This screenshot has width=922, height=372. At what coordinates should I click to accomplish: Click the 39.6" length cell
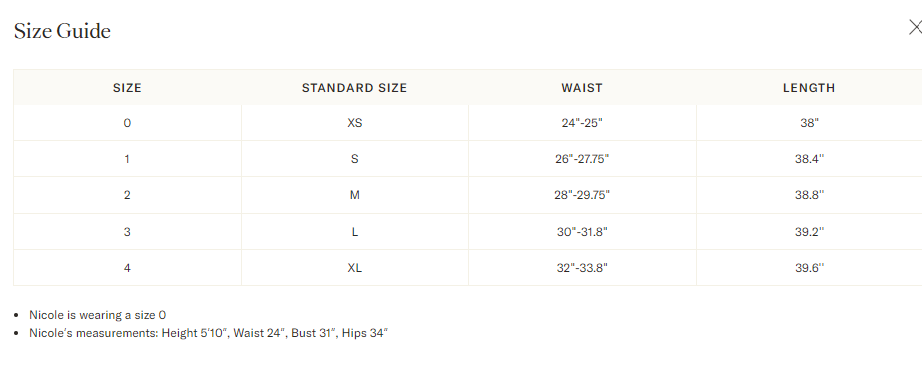point(809,268)
